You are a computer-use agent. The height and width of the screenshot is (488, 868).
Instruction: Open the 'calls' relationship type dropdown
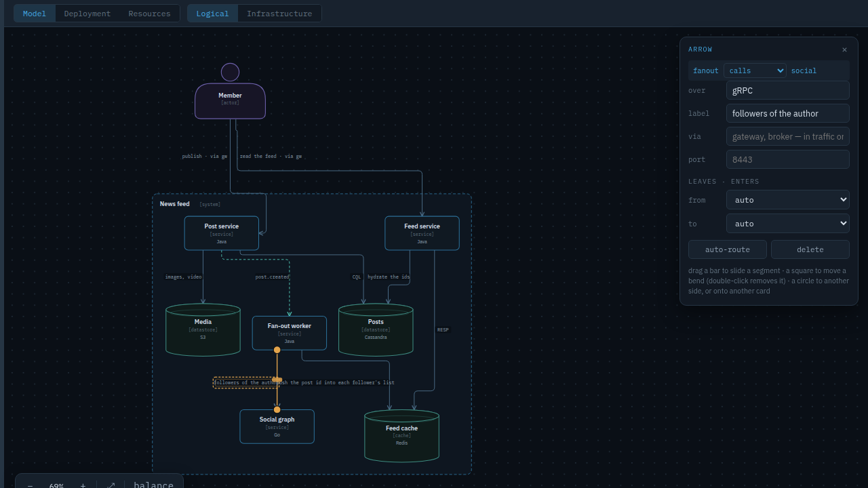[755, 70]
